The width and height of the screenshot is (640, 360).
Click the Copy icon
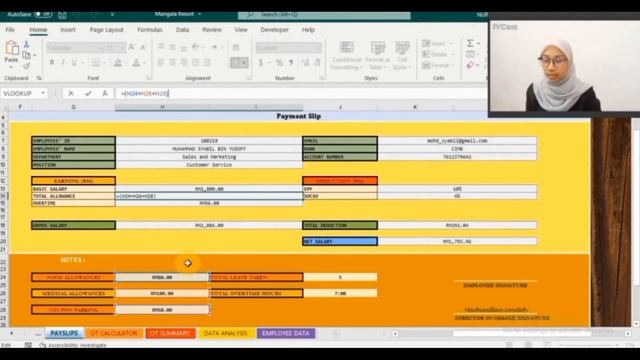click(x=27, y=55)
